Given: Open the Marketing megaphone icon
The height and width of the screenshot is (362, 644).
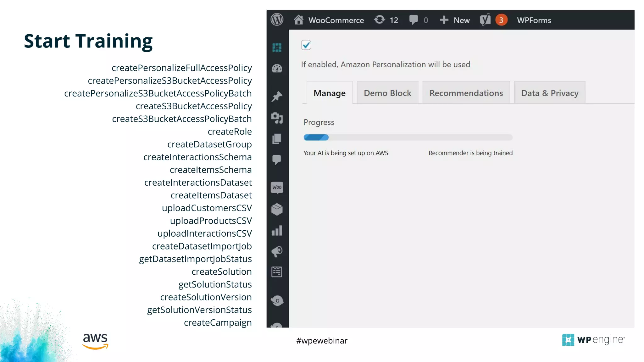Looking at the screenshot, I should point(277,251).
